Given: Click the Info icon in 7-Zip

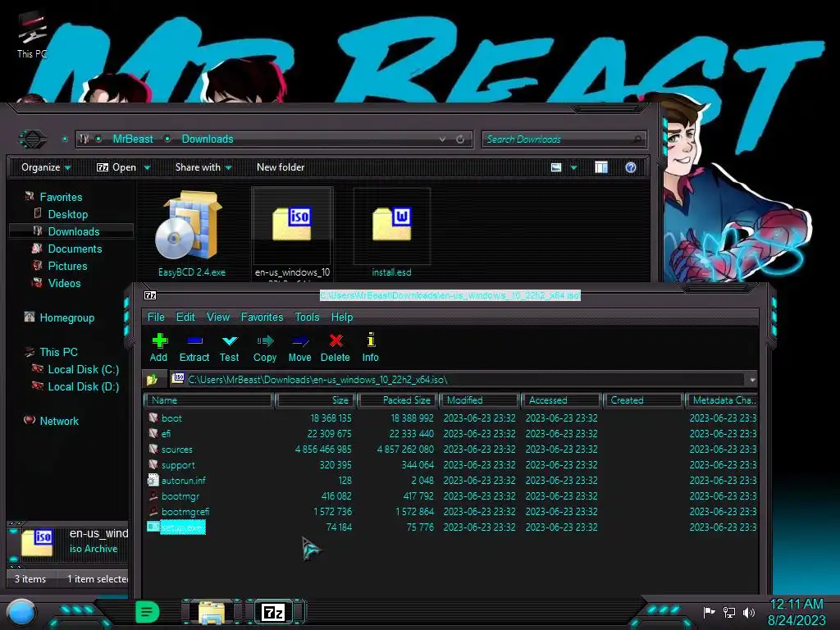Looking at the screenshot, I should pos(370,340).
